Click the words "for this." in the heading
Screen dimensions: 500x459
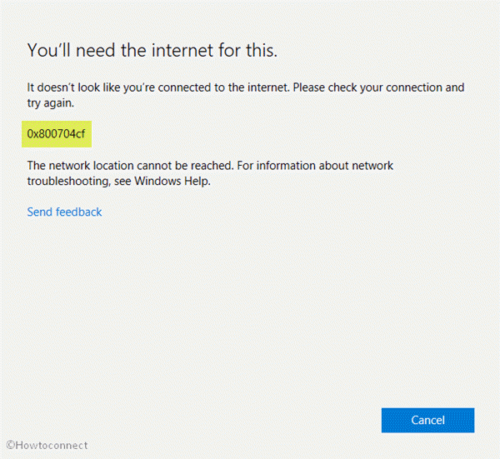point(248,50)
